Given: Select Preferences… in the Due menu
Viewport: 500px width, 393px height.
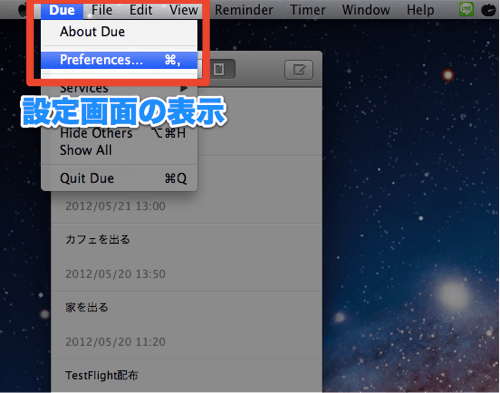Looking at the screenshot, I should tap(119, 60).
